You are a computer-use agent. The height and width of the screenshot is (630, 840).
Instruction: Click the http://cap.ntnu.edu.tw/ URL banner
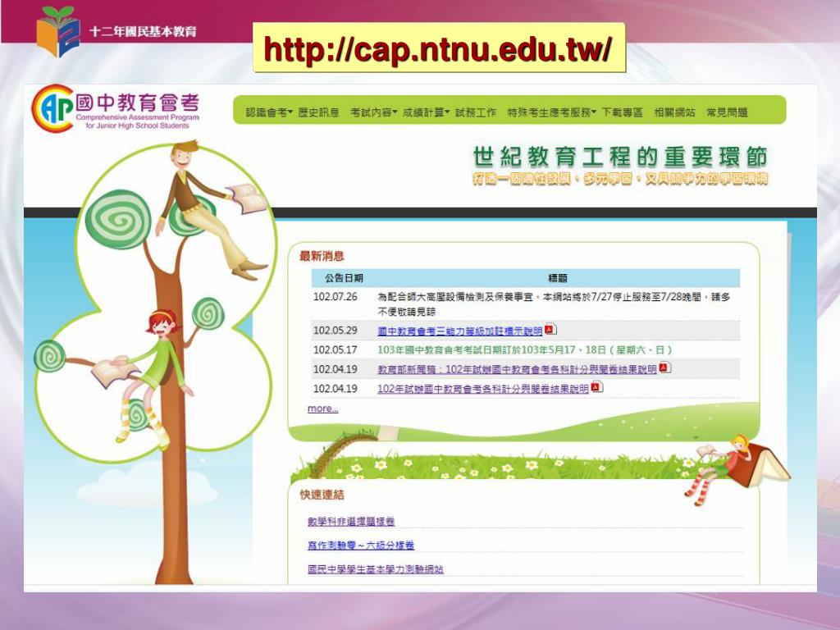click(439, 48)
